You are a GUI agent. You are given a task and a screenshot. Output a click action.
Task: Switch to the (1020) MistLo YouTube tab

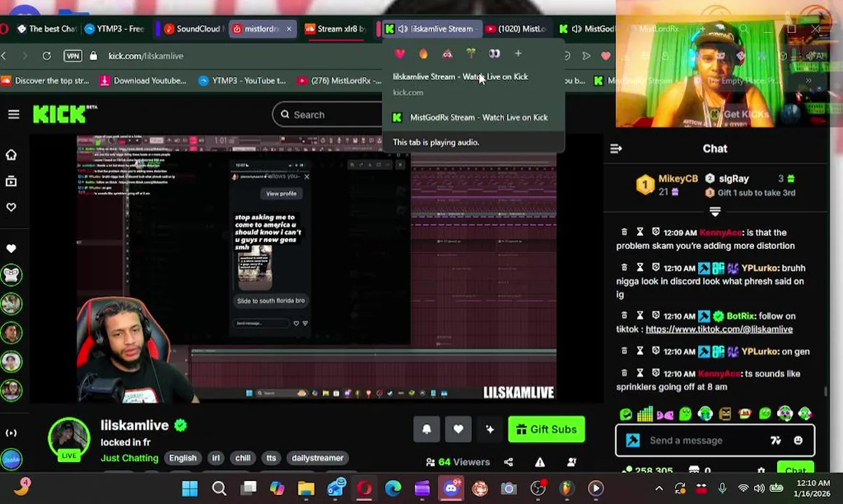point(515,29)
